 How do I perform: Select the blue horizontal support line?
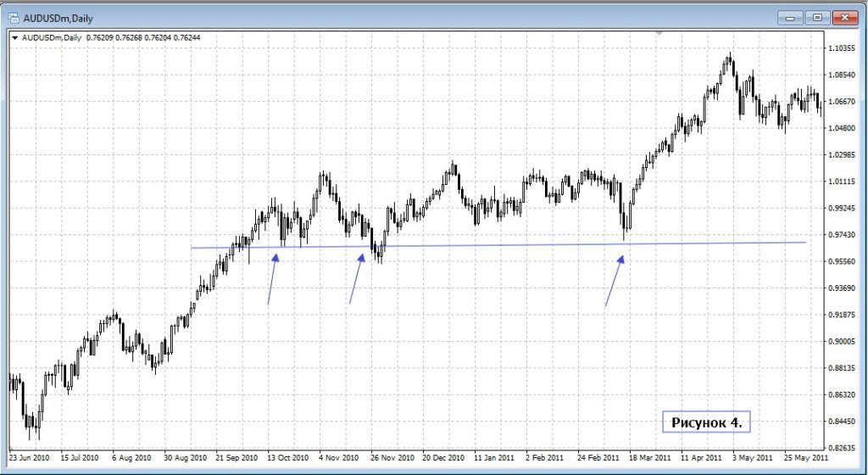[x=509, y=244]
